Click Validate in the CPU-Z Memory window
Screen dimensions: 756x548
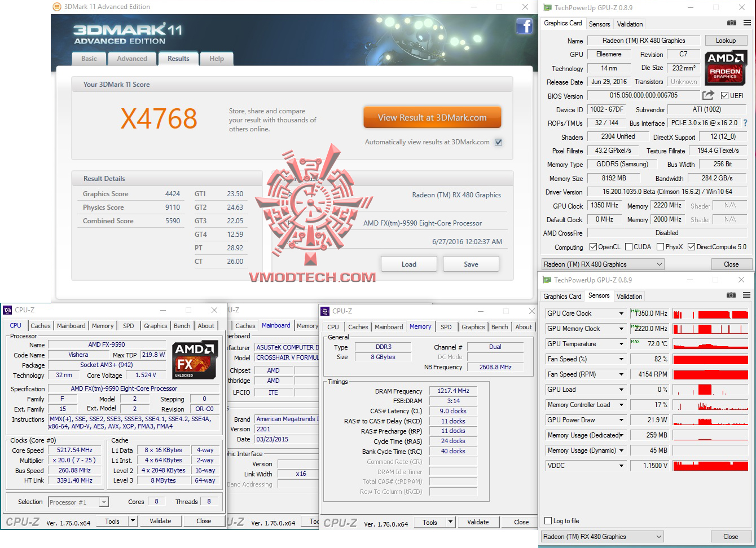[478, 522]
